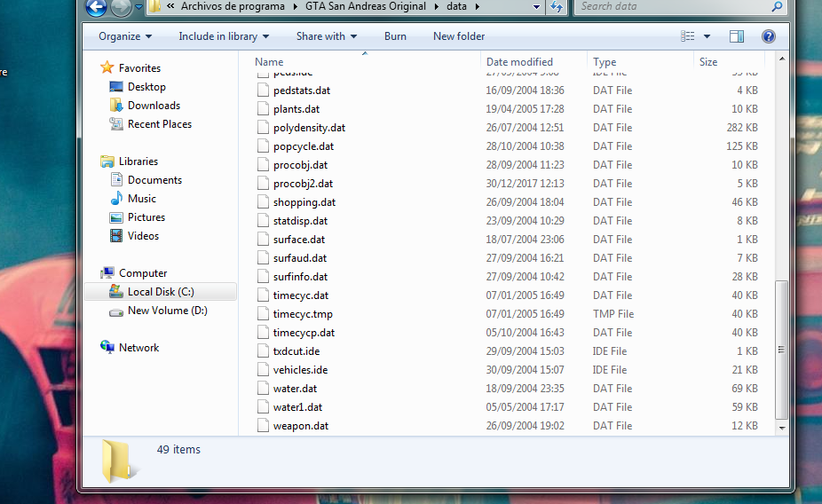Open the recent pages dropdown arrow
This screenshot has height=504, width=822.
coord(138,7)
